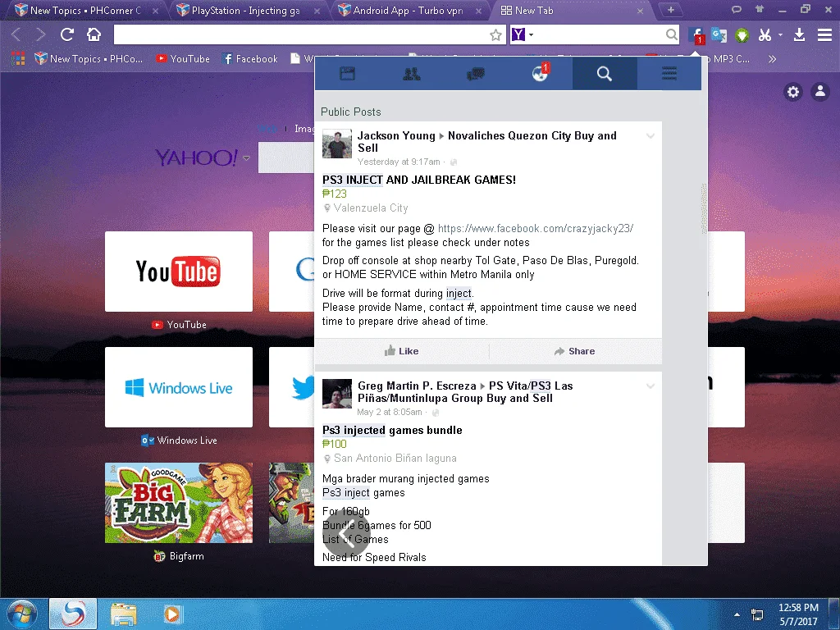Viewport: 840px width, 630px height.
Task: Open the media player taskbar icon
Action: pyautogui.click(x=172, y=614)
